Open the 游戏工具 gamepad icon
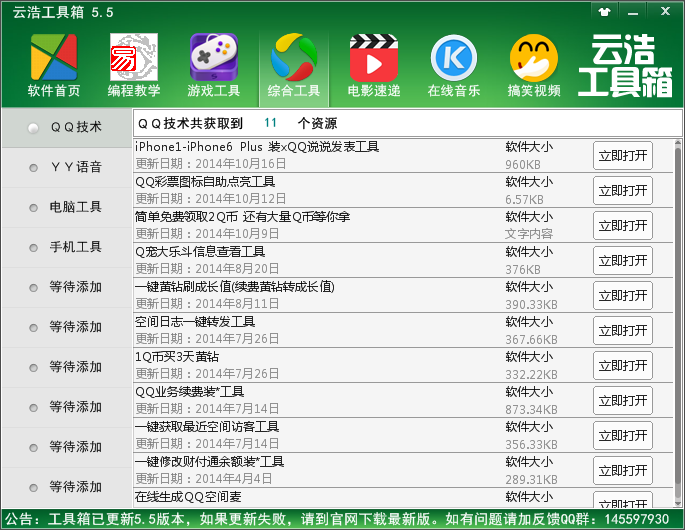 [214, 66]
